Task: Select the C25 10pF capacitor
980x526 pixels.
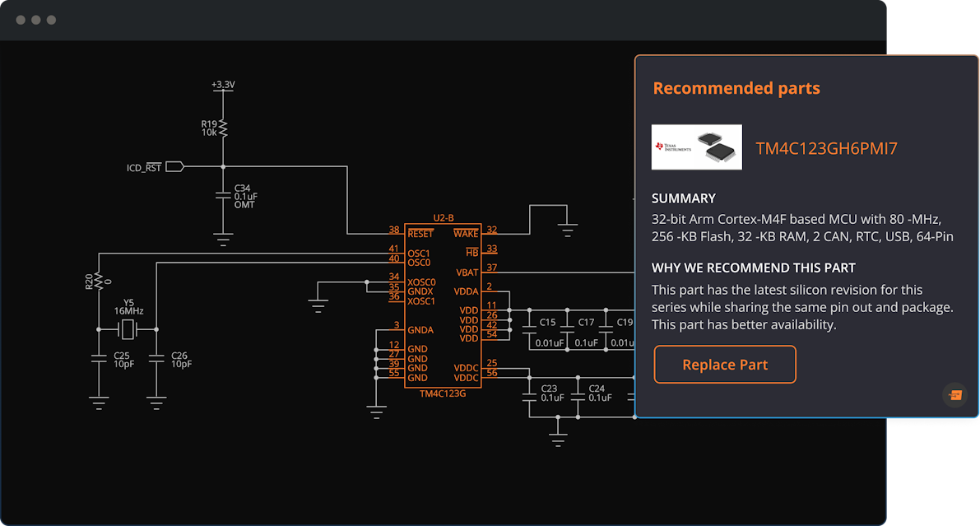Action: click(x=98, y=359)
